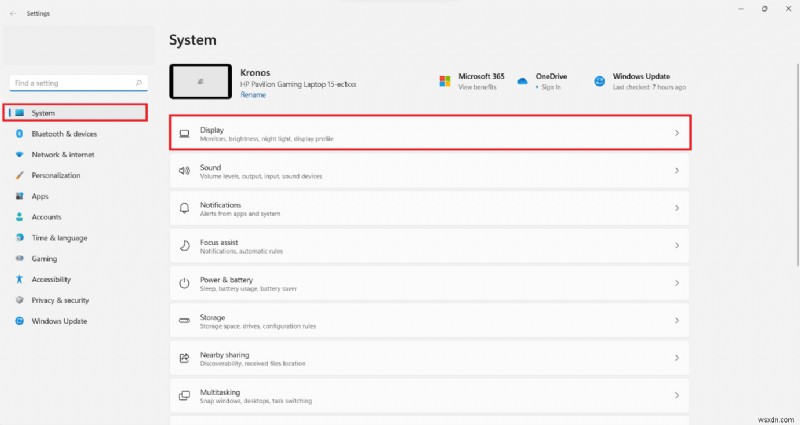Image resolution: width=800 pixels, height=425 pixels.
Task: Click the Bluetooth icon in sidebar
Action: click(19, 134)
